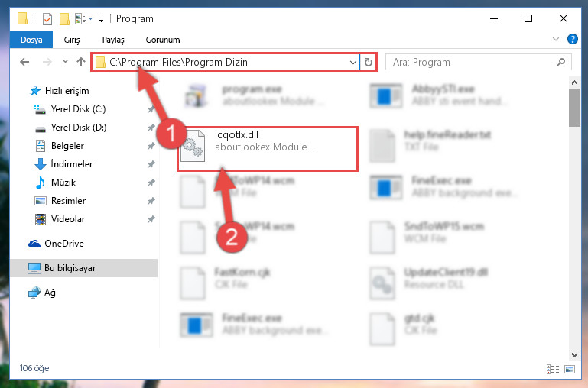Expand the ribbon with the chevron
Image resolution: width=588 pixels, height=388 pixels.
pos(556,39)
